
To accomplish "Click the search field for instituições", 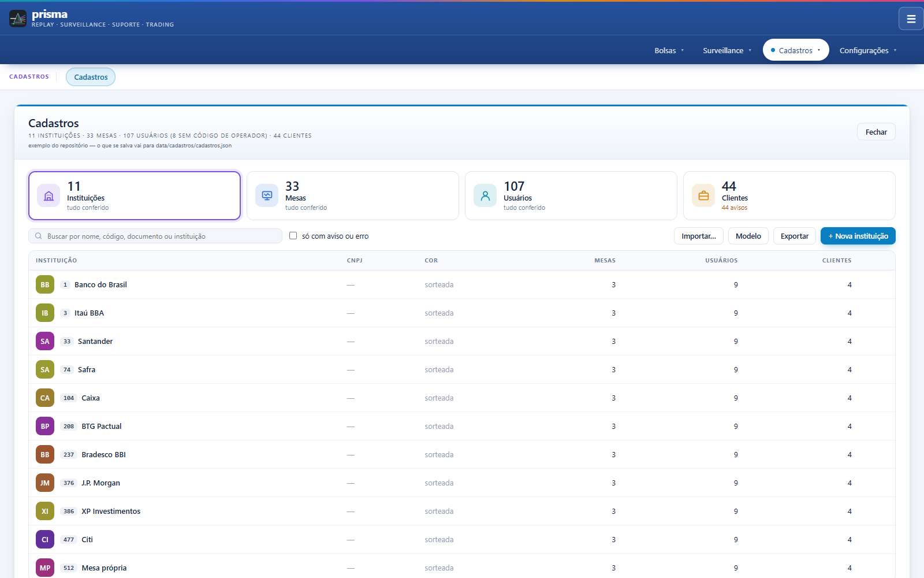I will (155, 236).
